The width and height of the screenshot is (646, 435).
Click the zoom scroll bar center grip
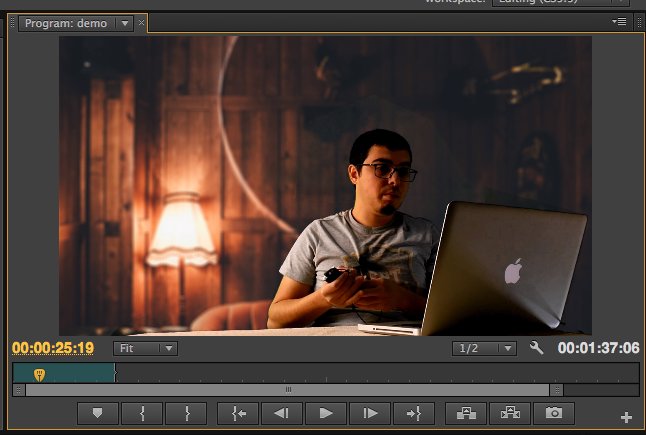coord(288,390)
